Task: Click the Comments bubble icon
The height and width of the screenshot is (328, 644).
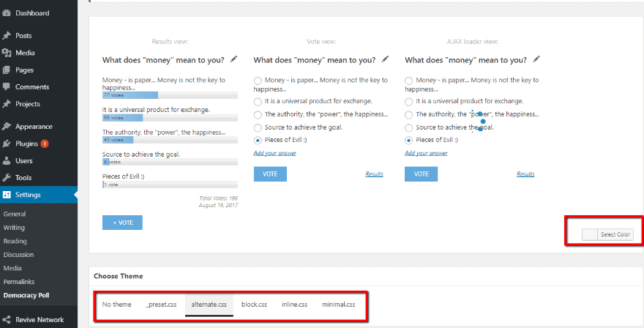Action: (x=6, y=86)
